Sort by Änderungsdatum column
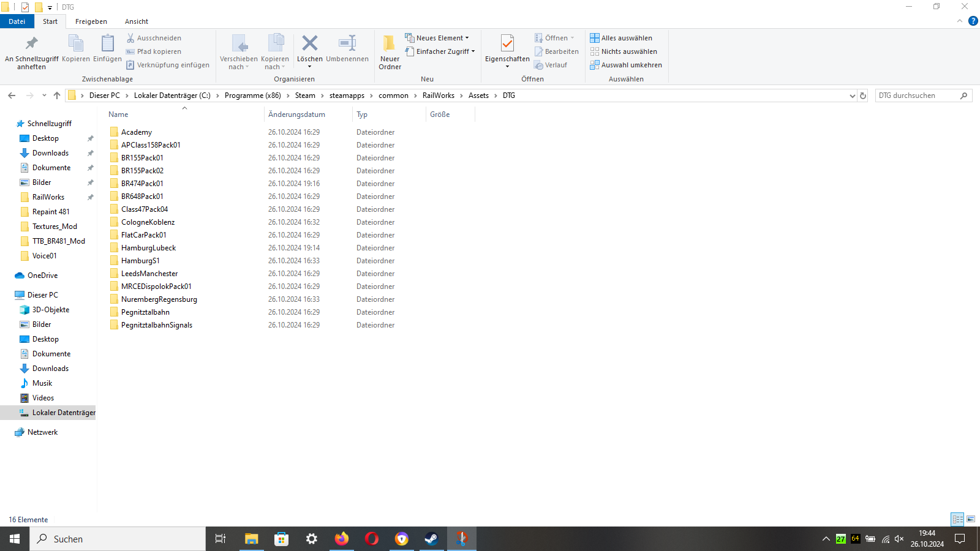This screenshot has width=980, height=551. pos(296,114)
